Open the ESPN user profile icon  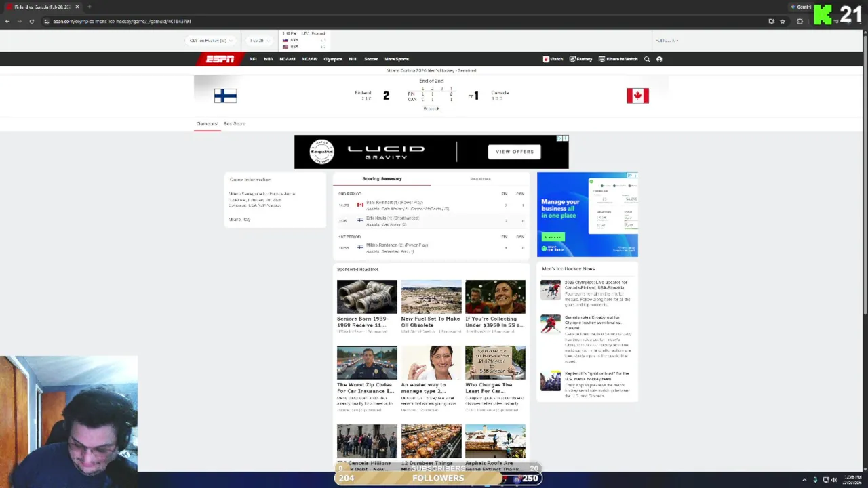pos(659,59)
